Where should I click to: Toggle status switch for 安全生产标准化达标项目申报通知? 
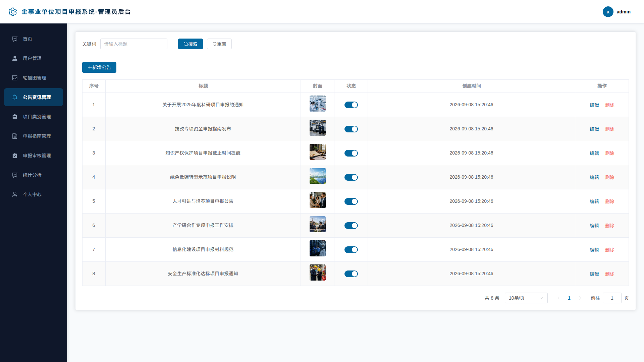(351, 274)
